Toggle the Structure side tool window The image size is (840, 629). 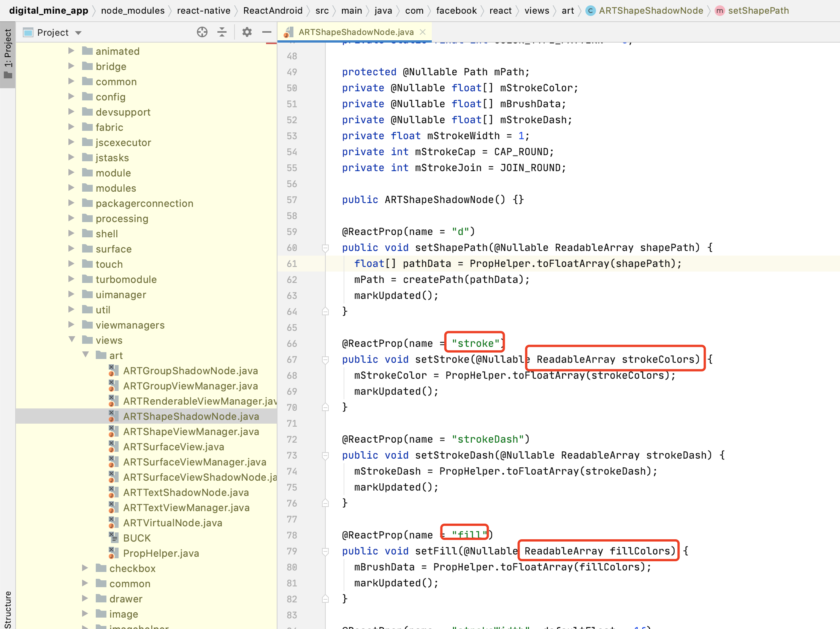tap(8, 609)
